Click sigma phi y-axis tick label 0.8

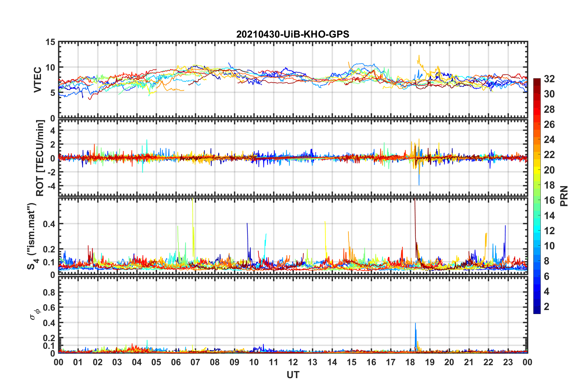pyautogui.click(x=49, y=292)
